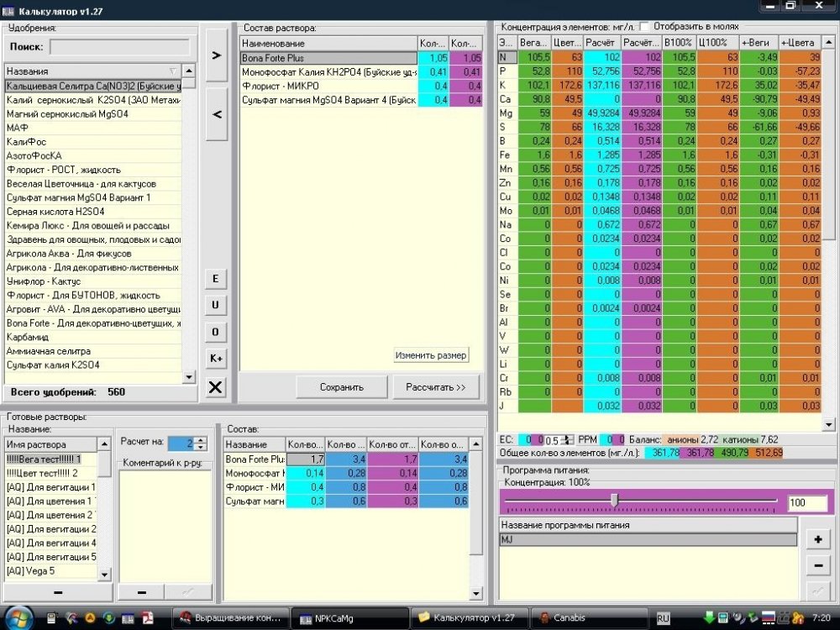Image resolution: width=840 pixels, height=630 pixels.
Task: Click the O button
Action: tap(215, 332)
